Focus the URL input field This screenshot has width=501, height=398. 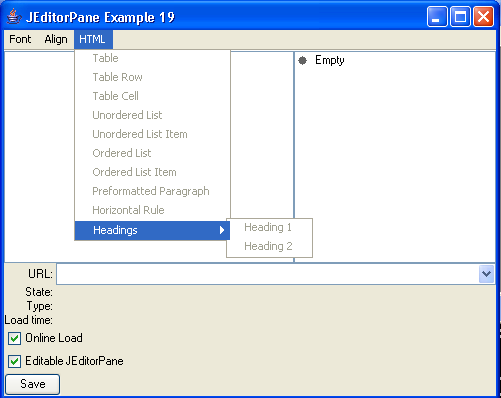click(268, 274)
